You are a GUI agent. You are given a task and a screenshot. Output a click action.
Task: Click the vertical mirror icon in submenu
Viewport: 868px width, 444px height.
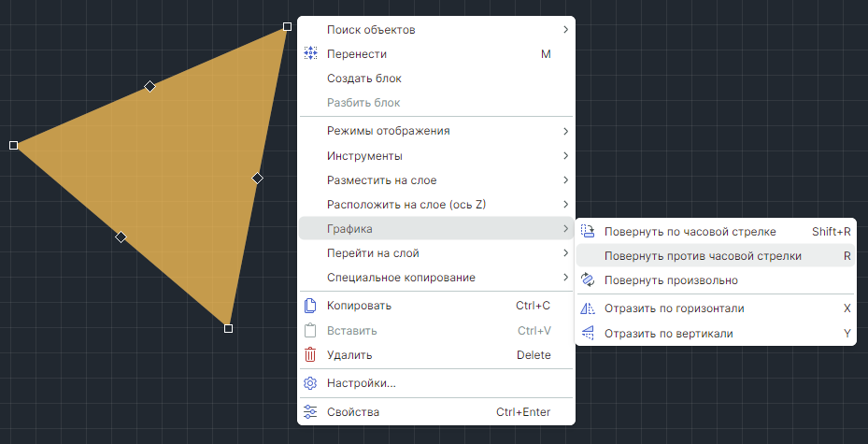pyautogui.click(x=588, y=334)
